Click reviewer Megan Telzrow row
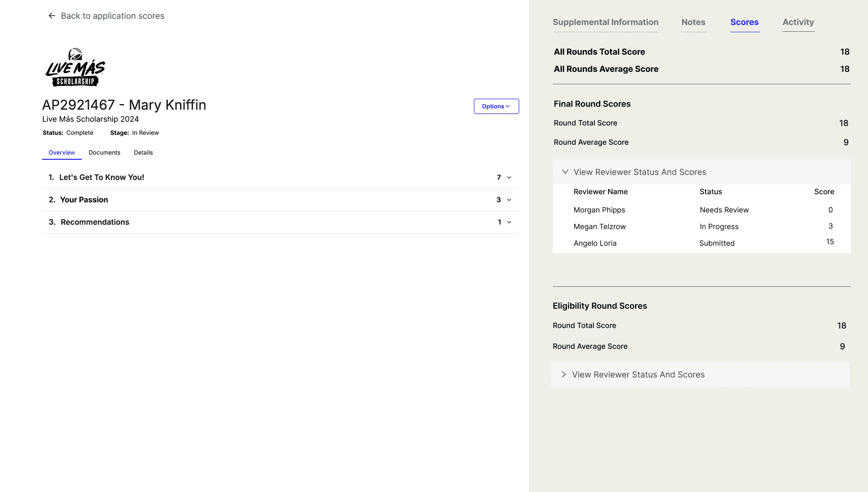868x492 pixels. coord(599,226)
